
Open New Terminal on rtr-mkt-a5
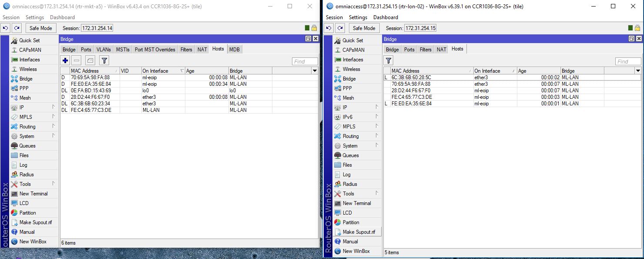click(34, 193)
